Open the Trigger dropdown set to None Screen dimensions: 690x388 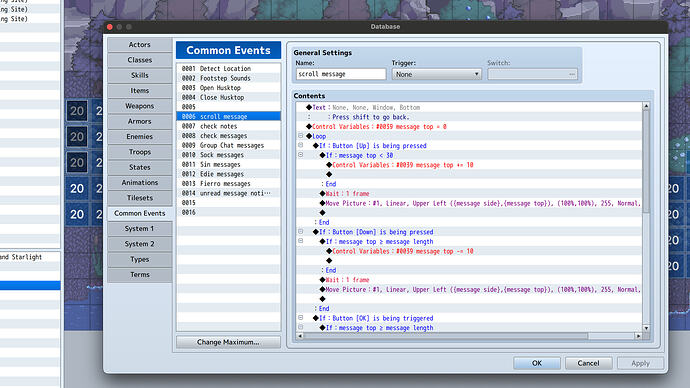(x=436, y=74)
